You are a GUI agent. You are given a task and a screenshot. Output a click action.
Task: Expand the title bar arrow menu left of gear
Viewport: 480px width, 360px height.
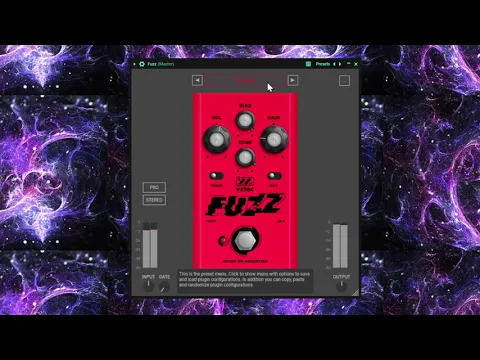click(x=134, y=64)
